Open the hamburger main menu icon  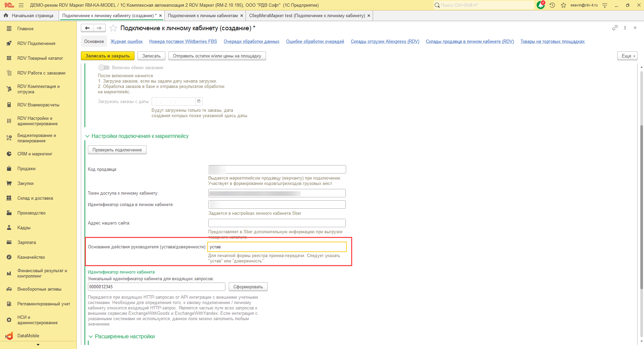click(x=21, y=5)
